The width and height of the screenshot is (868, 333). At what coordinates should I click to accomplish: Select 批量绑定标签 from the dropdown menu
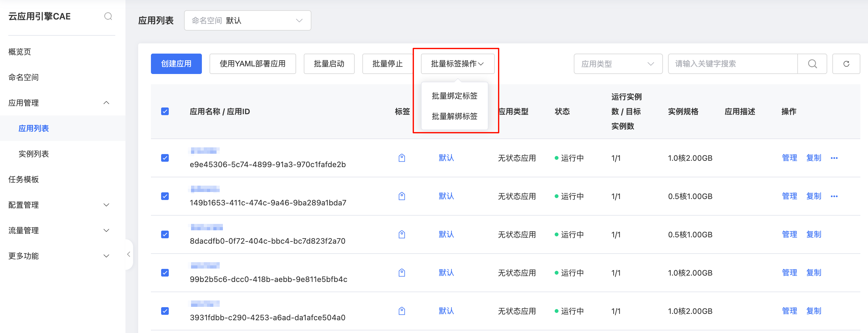454,96
